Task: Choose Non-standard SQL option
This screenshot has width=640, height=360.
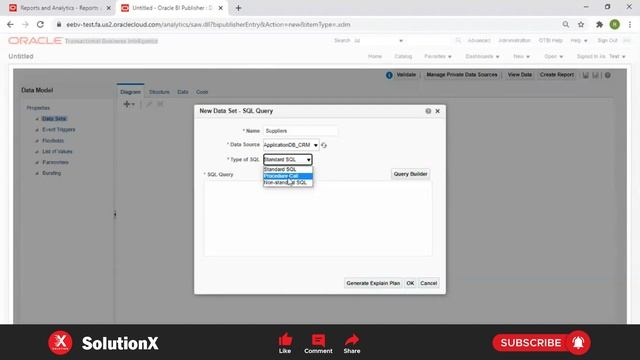Action: point(288,182)
